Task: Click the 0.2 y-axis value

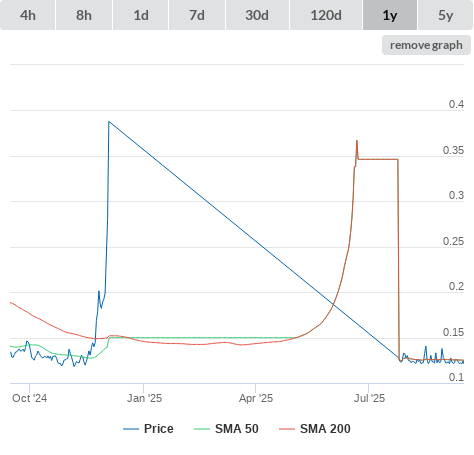Action: (456, 286)
